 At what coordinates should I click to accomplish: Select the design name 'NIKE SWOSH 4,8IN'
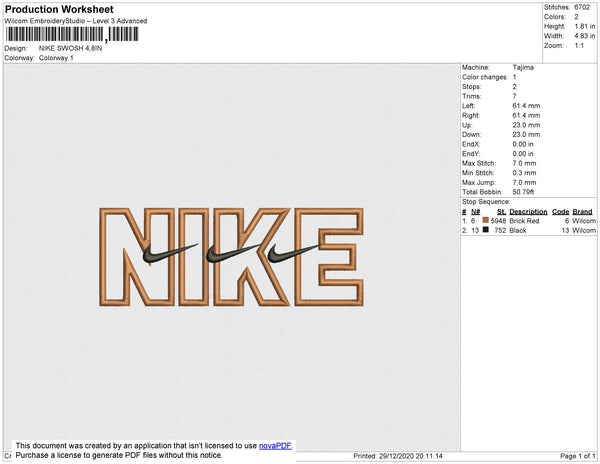(x=70, y=49)
